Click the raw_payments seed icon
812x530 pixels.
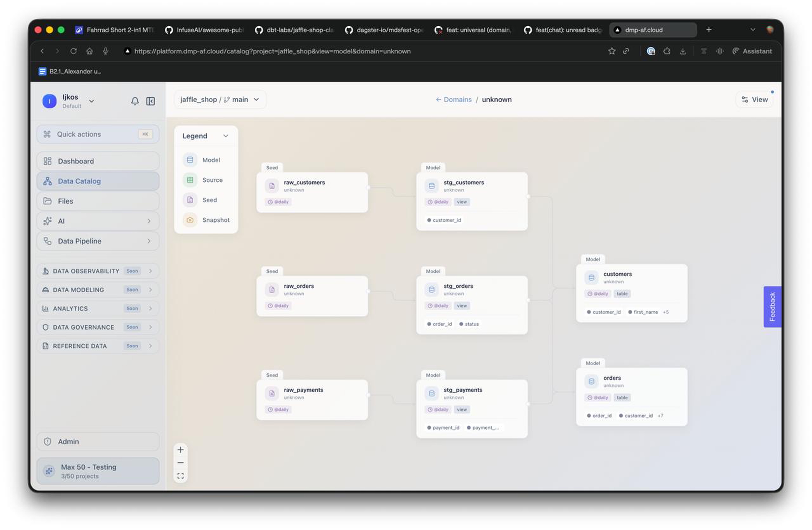pyautogui.click(x=272, y=393)
